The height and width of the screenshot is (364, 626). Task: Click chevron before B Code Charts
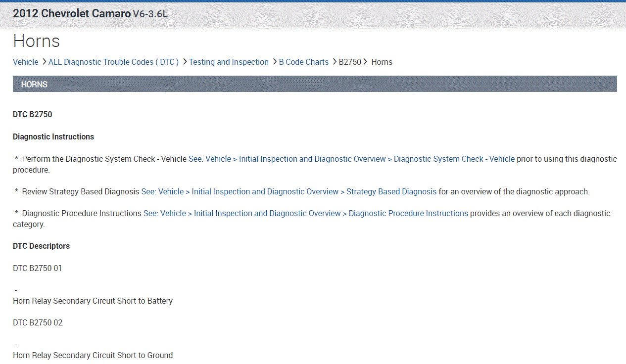[x=275, y=62]
